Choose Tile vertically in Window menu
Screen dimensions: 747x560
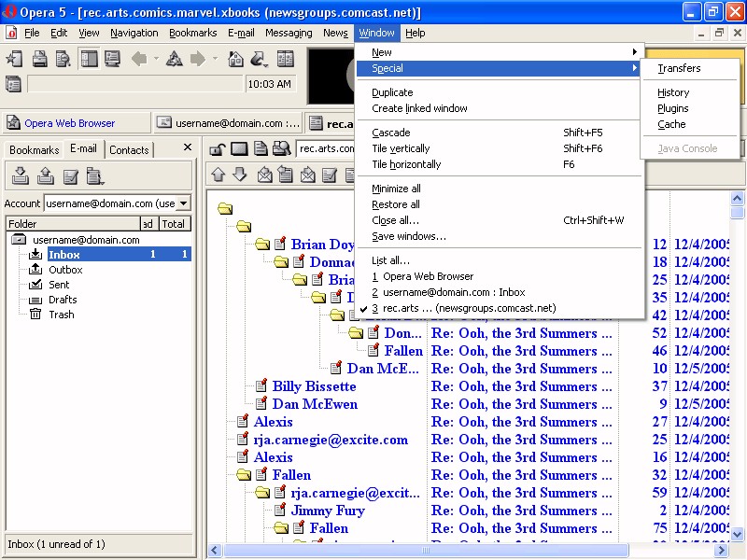pyautogui.click(x=500, y=148)
